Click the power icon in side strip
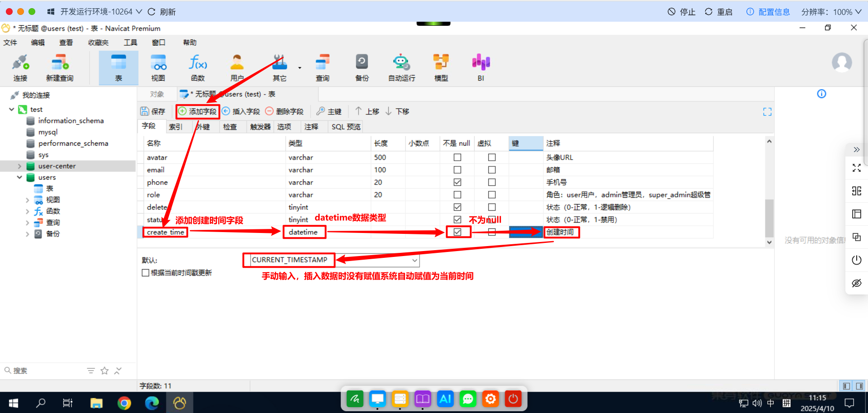Image resolution: width=868 pixels, height=413 pixels. pos(856,260)
